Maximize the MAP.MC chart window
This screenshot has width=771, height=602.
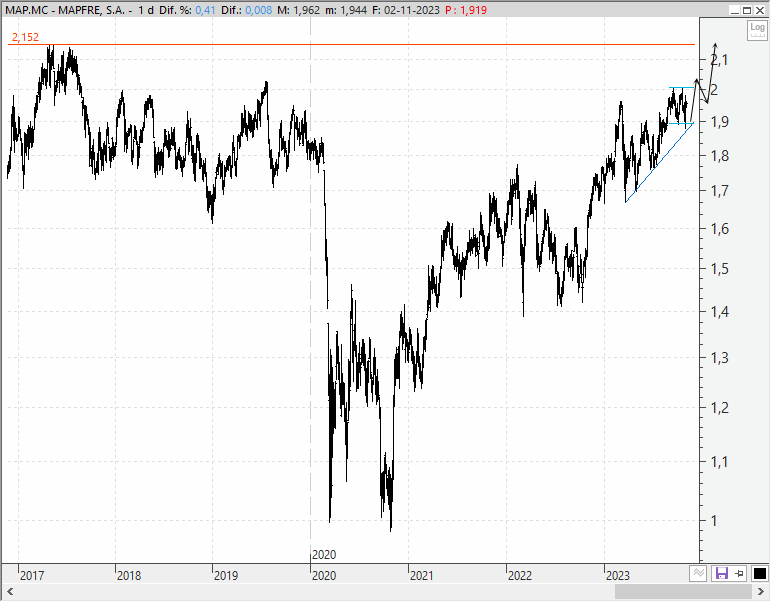(x=747, y=10)
